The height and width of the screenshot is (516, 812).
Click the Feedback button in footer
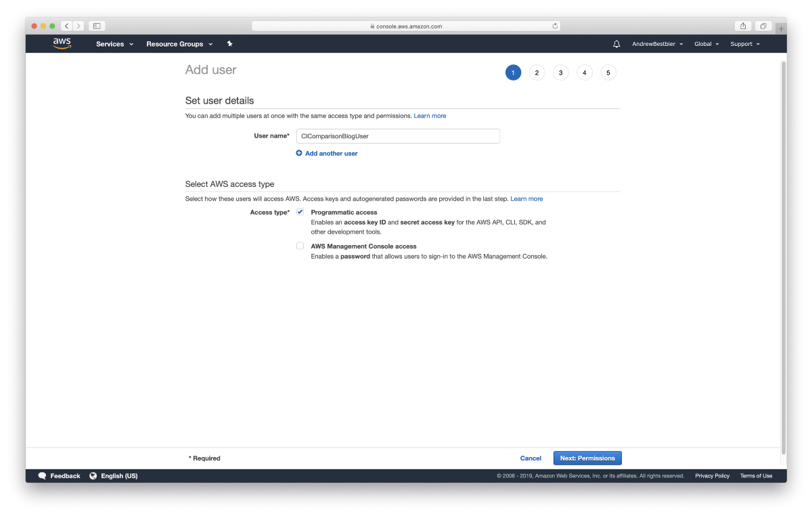tap(59, 476)
